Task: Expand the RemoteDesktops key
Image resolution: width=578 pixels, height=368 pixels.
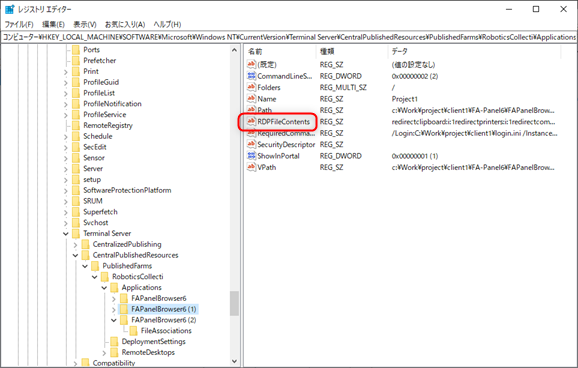Action: tap(104, 353)
